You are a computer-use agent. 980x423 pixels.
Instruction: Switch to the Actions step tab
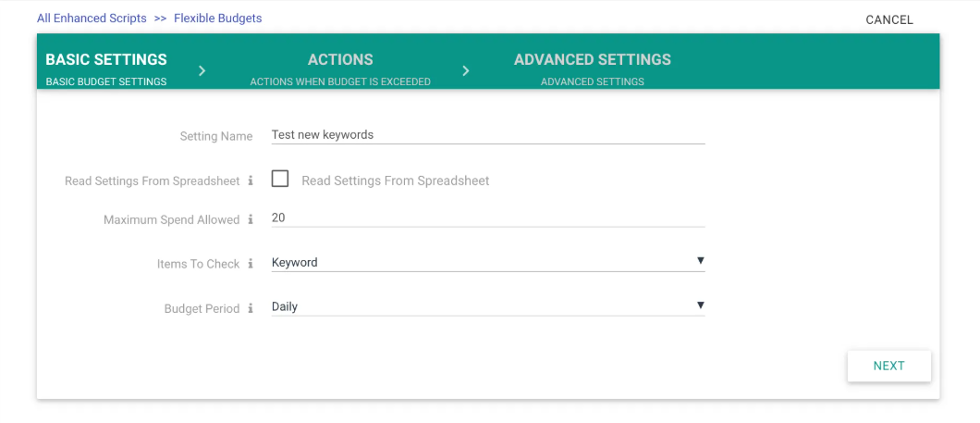340,68
